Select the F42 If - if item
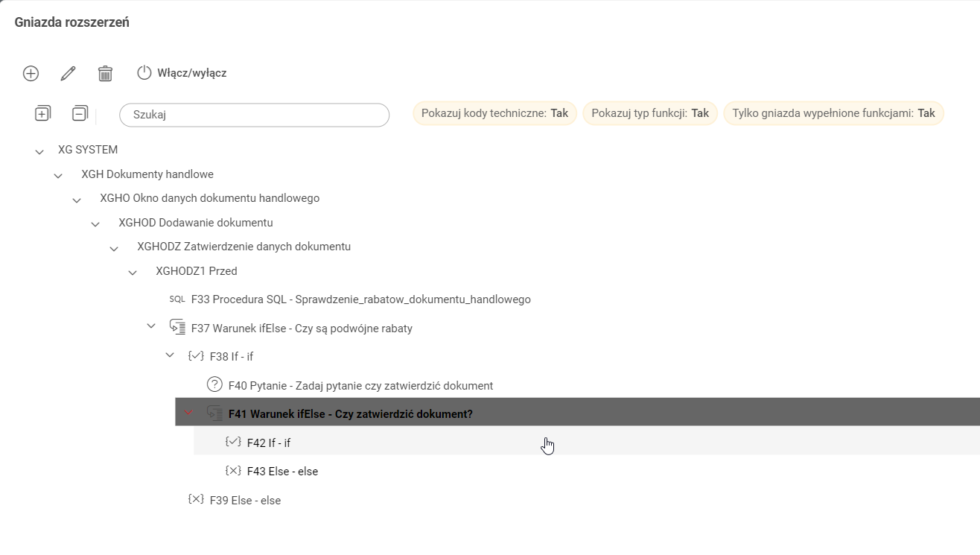 tap(269, 443)
